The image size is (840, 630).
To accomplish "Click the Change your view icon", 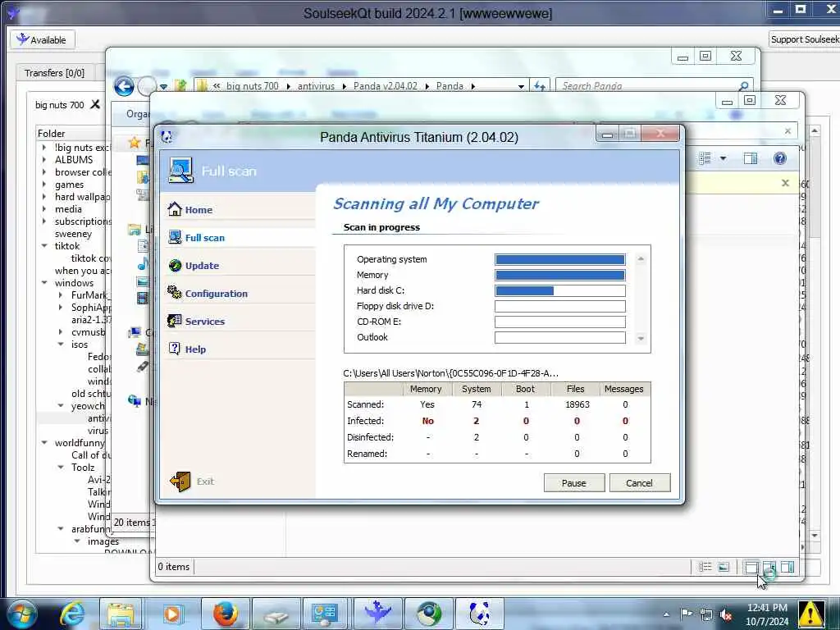I will click(x=705, y=158).
